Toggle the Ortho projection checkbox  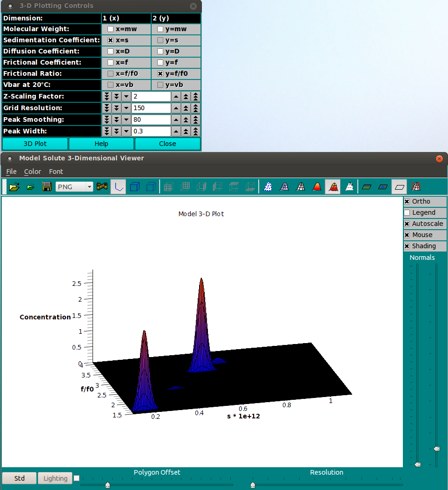pyautogui.click(x=407, y=202)
